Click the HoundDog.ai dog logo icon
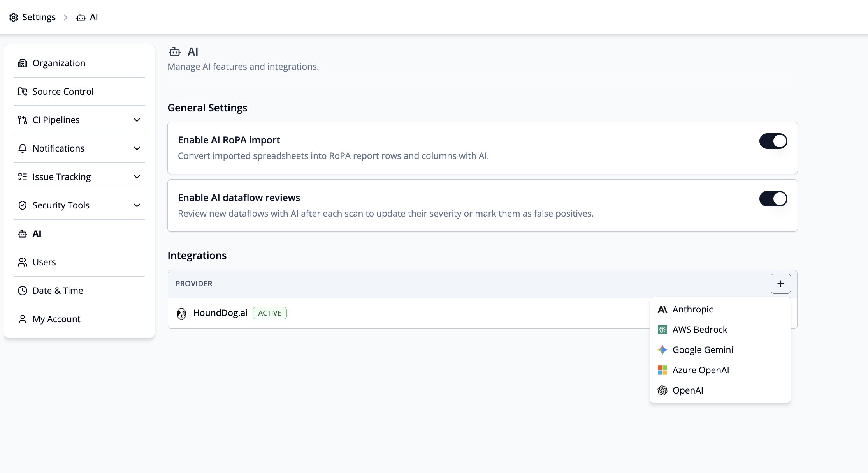Viewport: 868px width, 473px height. click(181, 313)
